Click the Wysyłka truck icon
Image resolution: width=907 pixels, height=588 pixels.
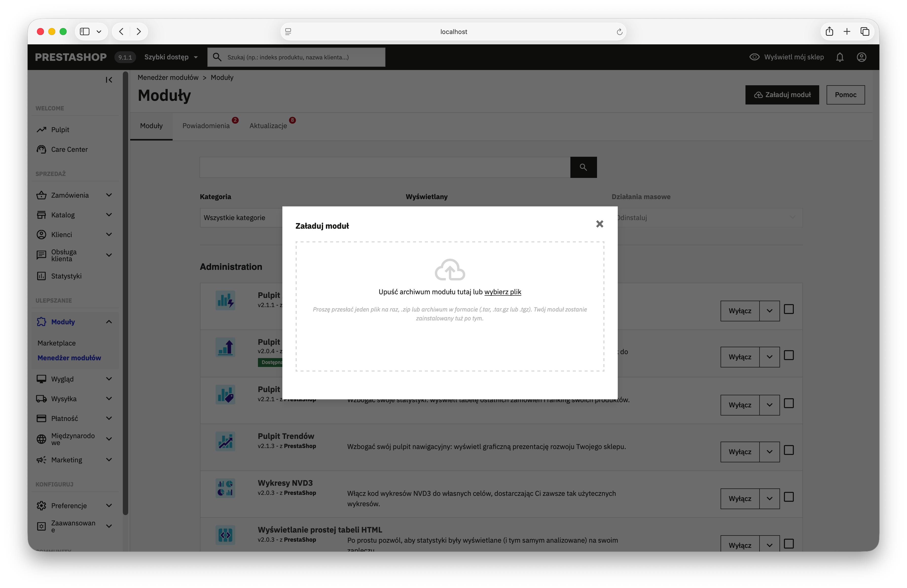tap(41, 399)
